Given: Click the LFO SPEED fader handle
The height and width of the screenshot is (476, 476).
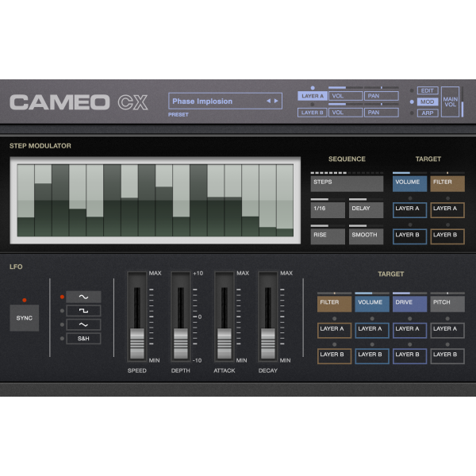Looking at the screenshot, I should point(137,344).
